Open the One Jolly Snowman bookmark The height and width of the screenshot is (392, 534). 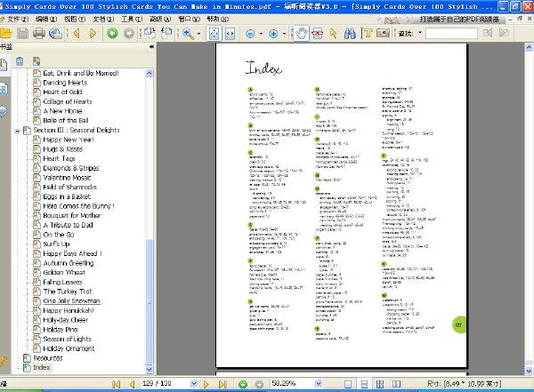coord(71,301)
